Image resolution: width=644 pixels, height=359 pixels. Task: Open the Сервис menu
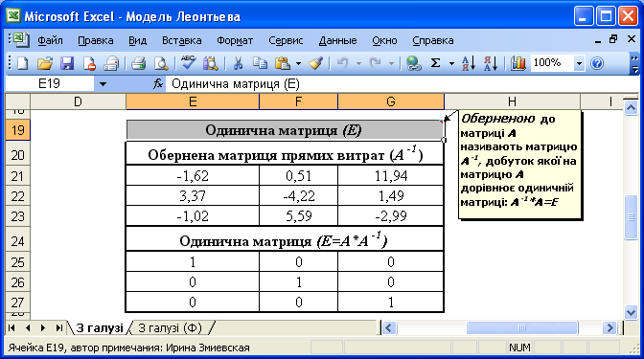tap(286, 40)
